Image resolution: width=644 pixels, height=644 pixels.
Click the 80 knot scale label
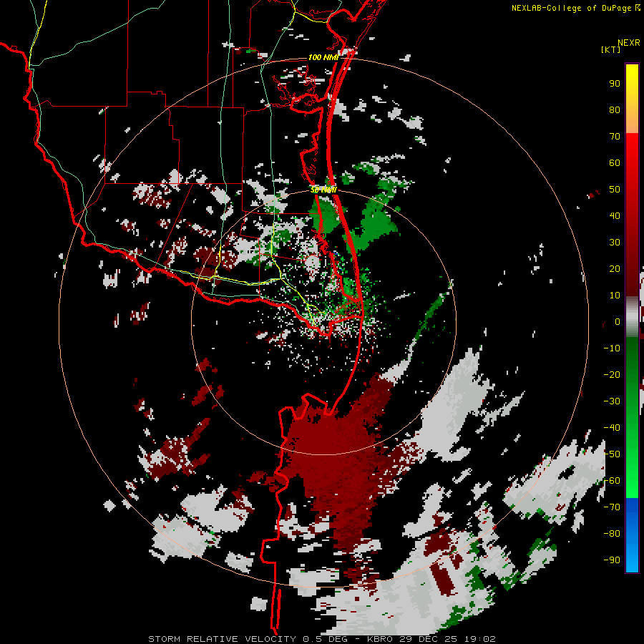(x=615, y=110)
